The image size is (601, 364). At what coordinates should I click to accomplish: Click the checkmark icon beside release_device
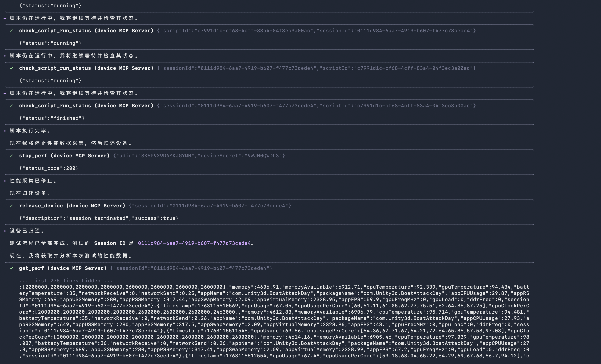coord(11,206)
